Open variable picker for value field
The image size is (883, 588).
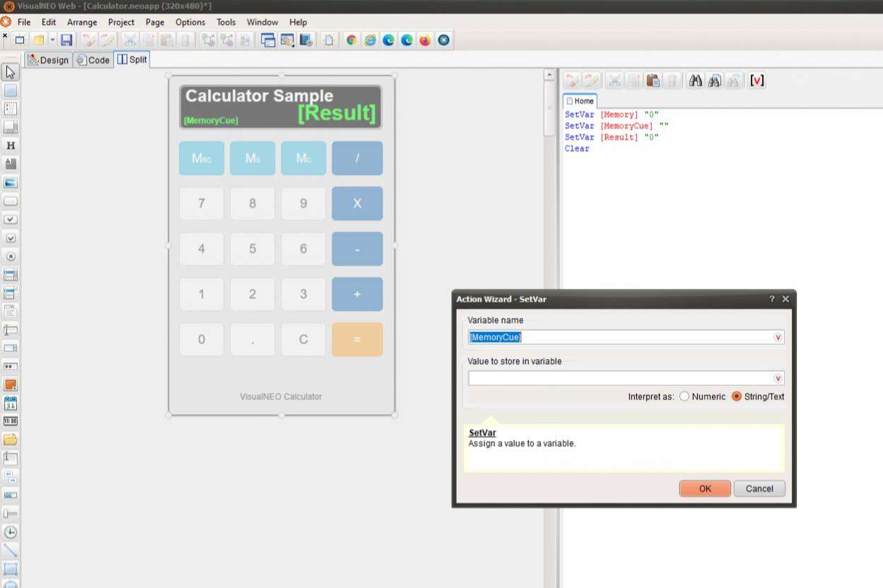778,379
